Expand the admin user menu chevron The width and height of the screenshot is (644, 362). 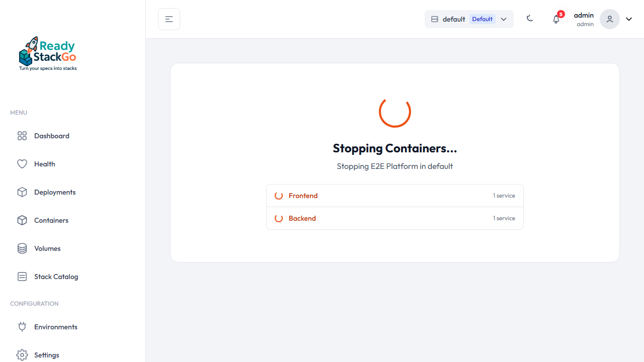[x=629, y=19]
